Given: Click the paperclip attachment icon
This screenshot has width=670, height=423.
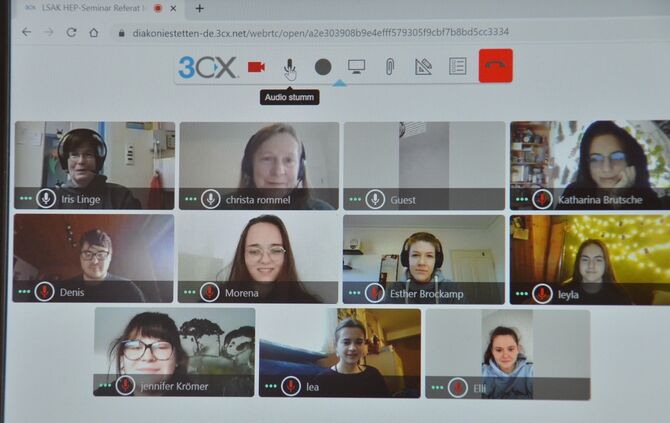Looking at the screenshot, I should (389, 67).
